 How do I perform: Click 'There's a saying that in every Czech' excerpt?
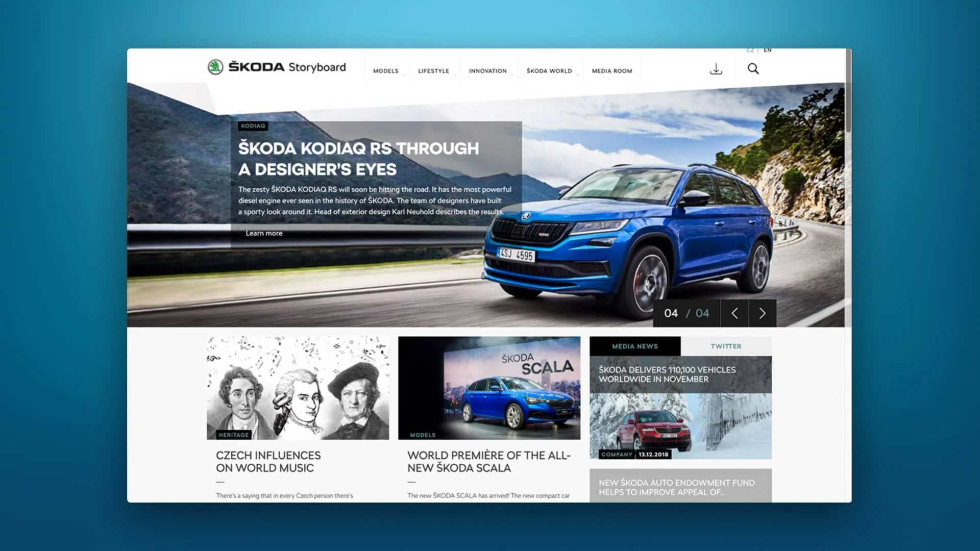284,495
